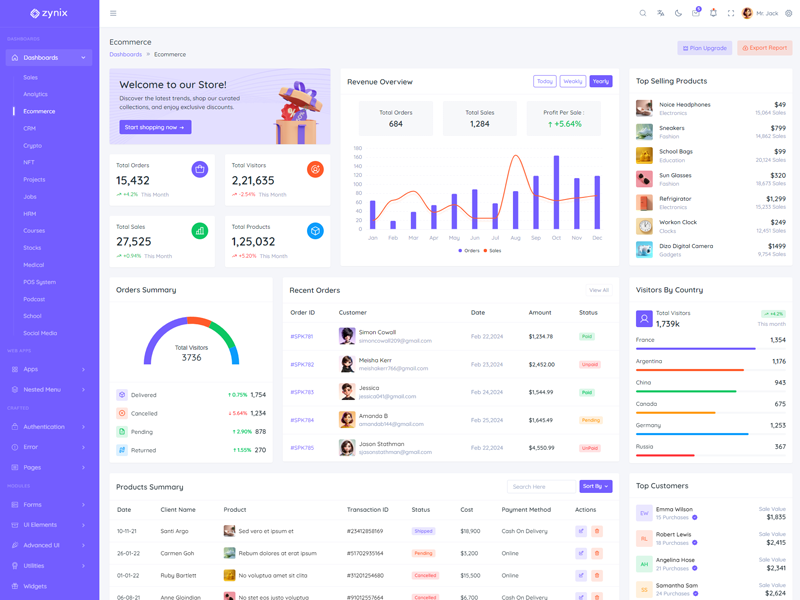The image size is (800, 600).
Task: Toggle fullscreen mode in header
Action: point(730,13)
